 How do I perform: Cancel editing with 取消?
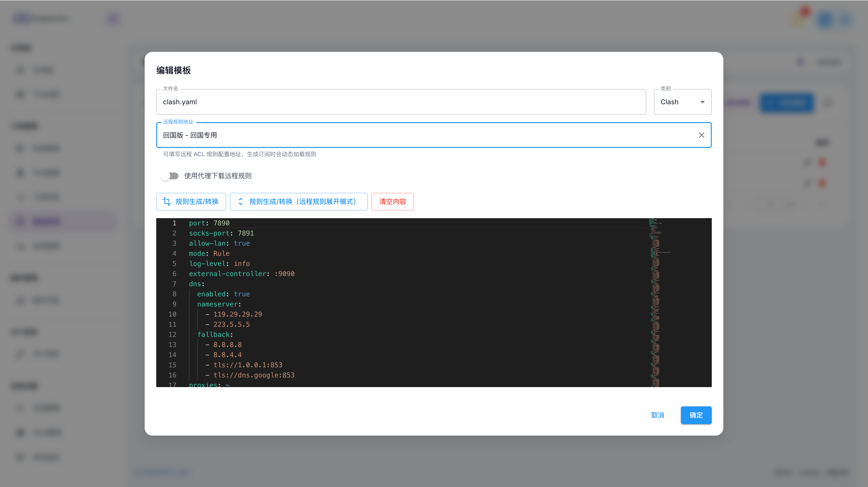[658, 415]
